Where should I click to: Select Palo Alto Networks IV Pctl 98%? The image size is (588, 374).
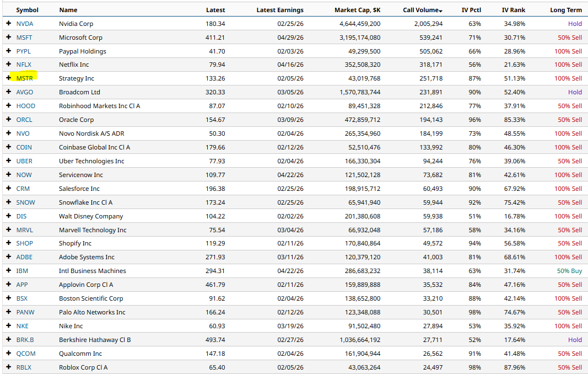tap(474, 312)
